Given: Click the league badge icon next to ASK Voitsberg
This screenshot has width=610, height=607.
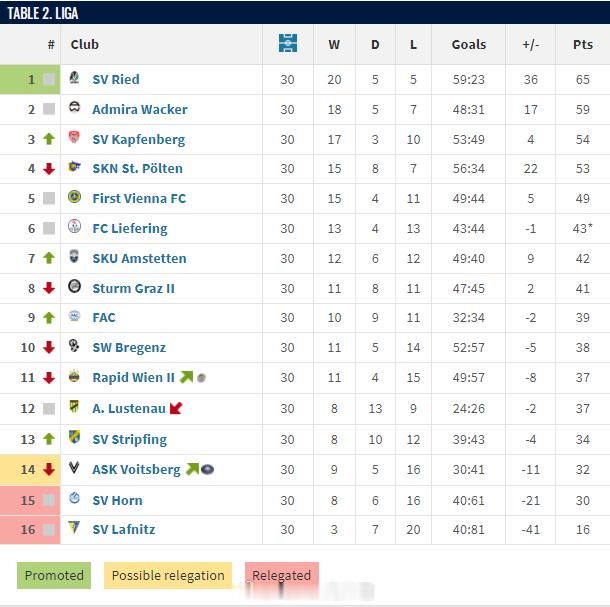Looking at the screenshot, I should click(207, 469).
